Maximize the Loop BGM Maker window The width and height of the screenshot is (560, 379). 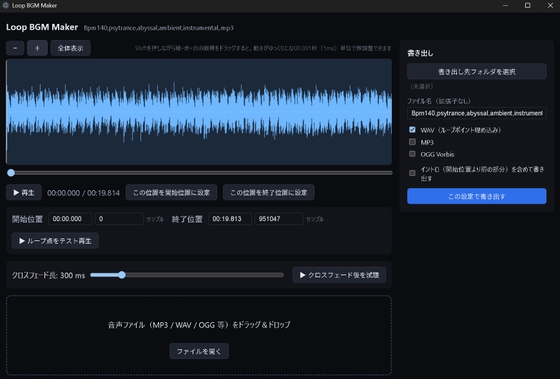(x=528, y=5)
